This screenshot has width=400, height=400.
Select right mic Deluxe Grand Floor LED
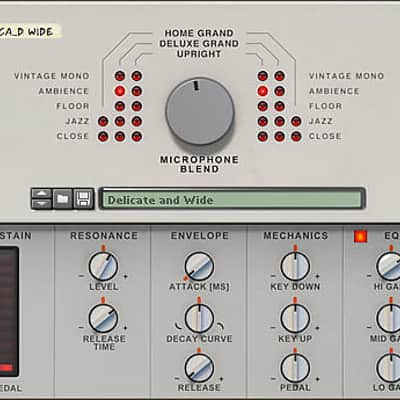click(279, 106)
